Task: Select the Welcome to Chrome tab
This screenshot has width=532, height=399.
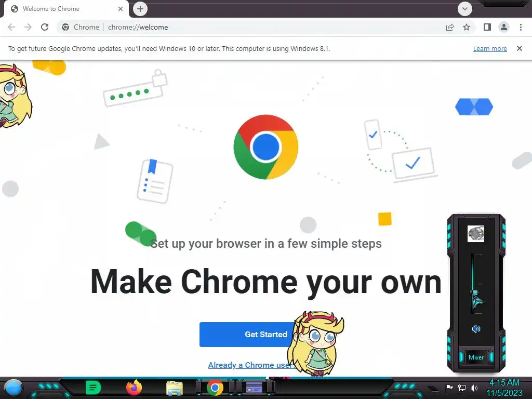Action: 64,9
